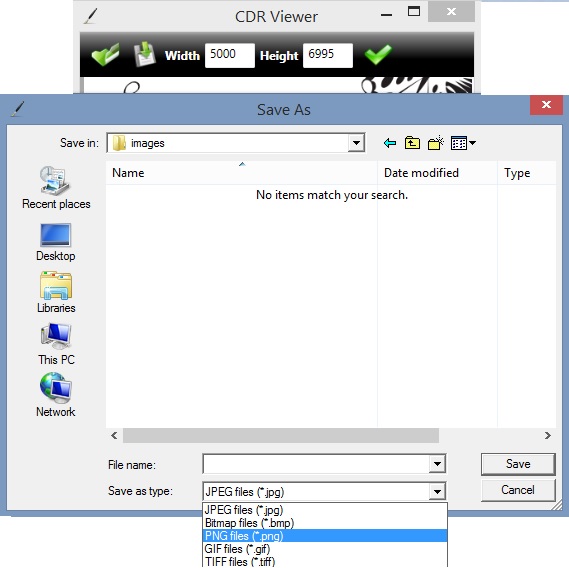Click the Width input field
569x568 pixels.
point(230,55)
